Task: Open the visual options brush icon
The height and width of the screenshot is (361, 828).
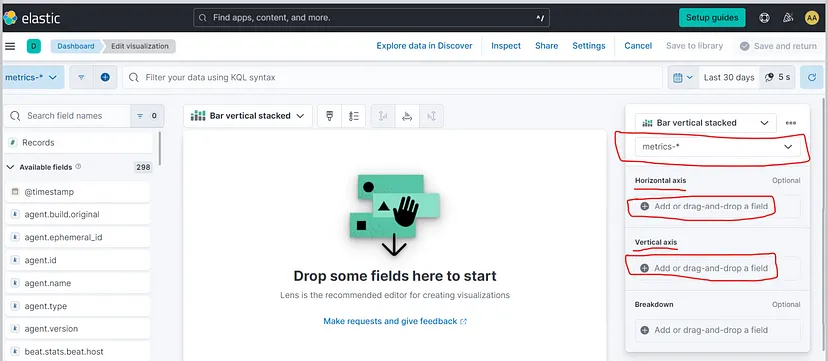Action: (330, 116)
